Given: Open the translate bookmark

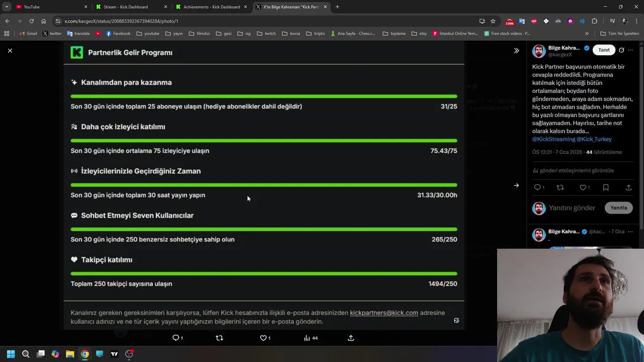Looking at the screenshot, I should [78, 34].
